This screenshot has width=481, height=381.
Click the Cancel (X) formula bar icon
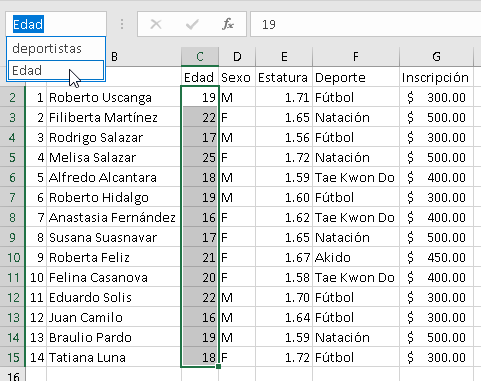156,24
